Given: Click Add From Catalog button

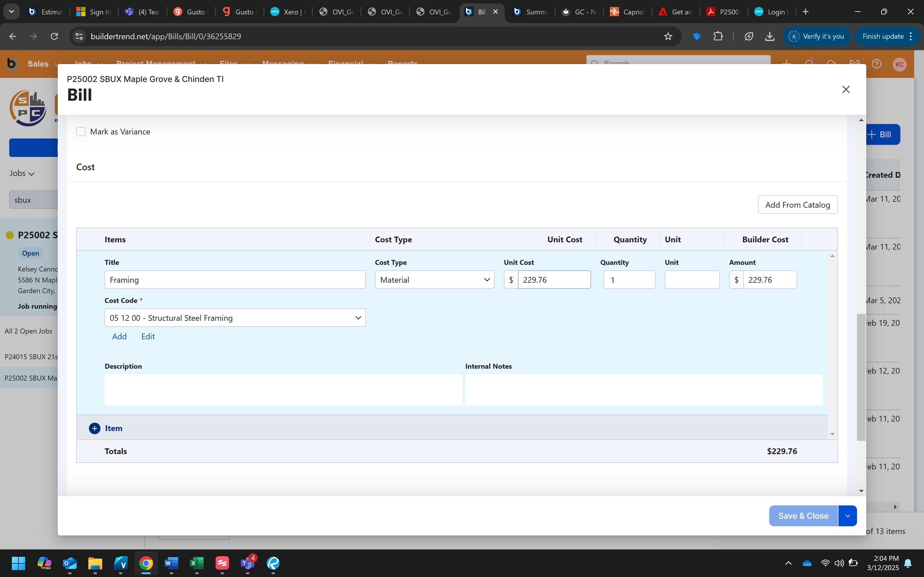Looking at the screenshot, I should pyautogui.click(x=797, y=205).
